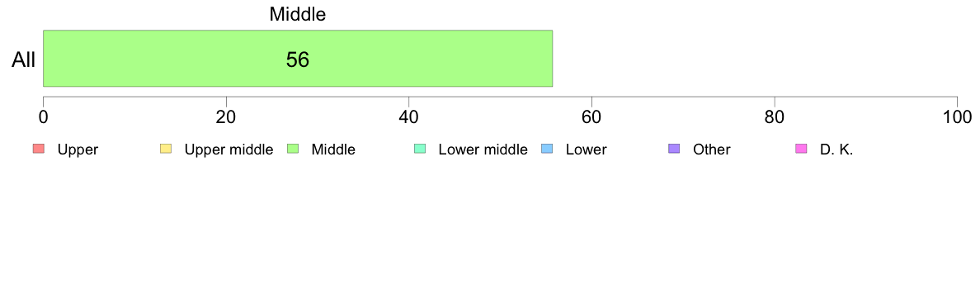Click the Upper middle legend text
The height and width of the screenshot is (304, 980).
pyautogui.click(x=229, y=150)
